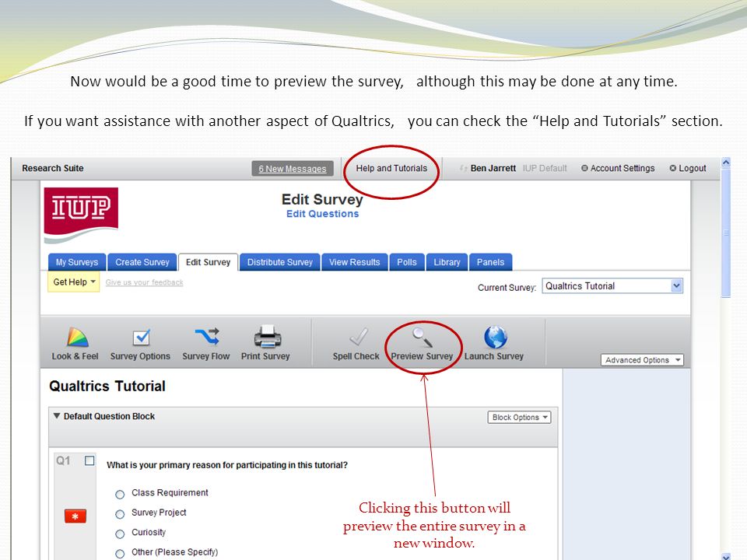Screen dimensions: 747x560
Task: Open Survey Flow arrows icon
Action: click(207, 337)
